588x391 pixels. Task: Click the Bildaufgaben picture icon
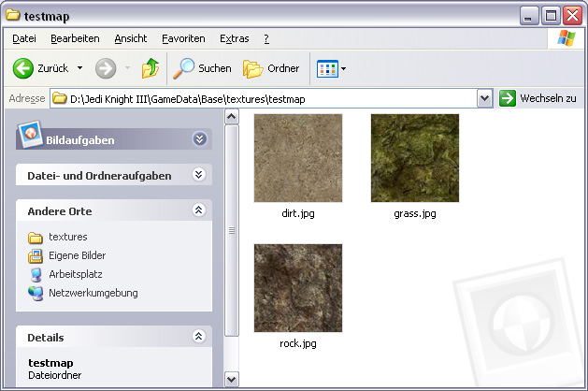point(30,134)
